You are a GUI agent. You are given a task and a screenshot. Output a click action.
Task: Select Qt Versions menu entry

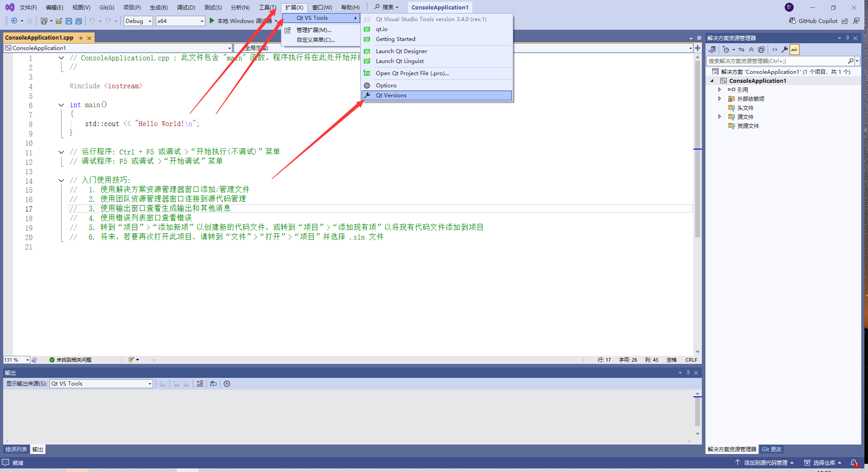coord(437,95)
